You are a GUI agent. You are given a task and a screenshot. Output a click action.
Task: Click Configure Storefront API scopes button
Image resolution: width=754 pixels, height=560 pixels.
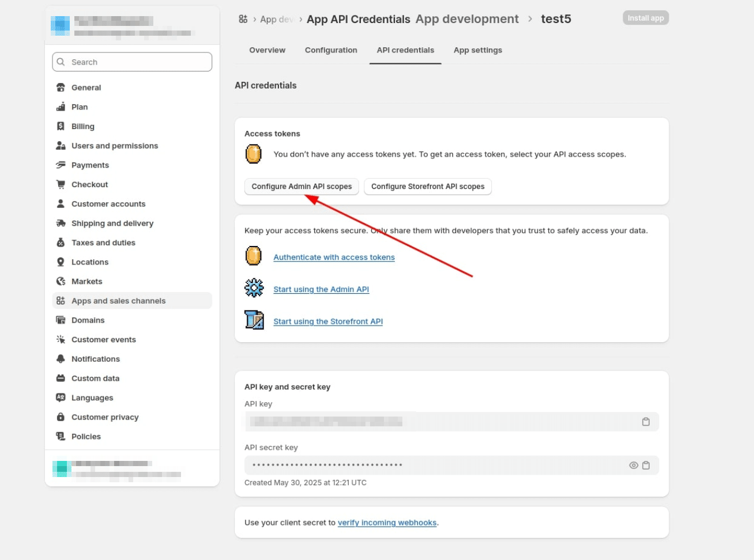[428, 187]
